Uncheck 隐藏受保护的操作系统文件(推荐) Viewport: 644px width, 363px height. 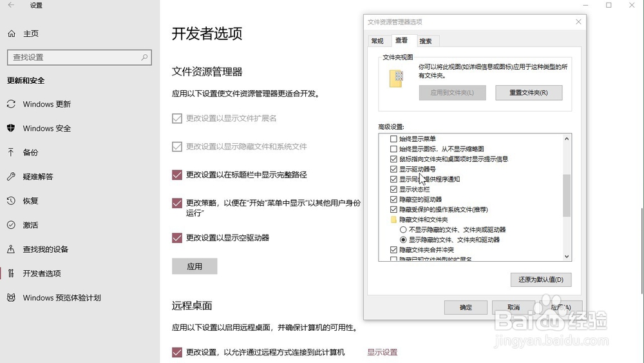coord(393,210)
